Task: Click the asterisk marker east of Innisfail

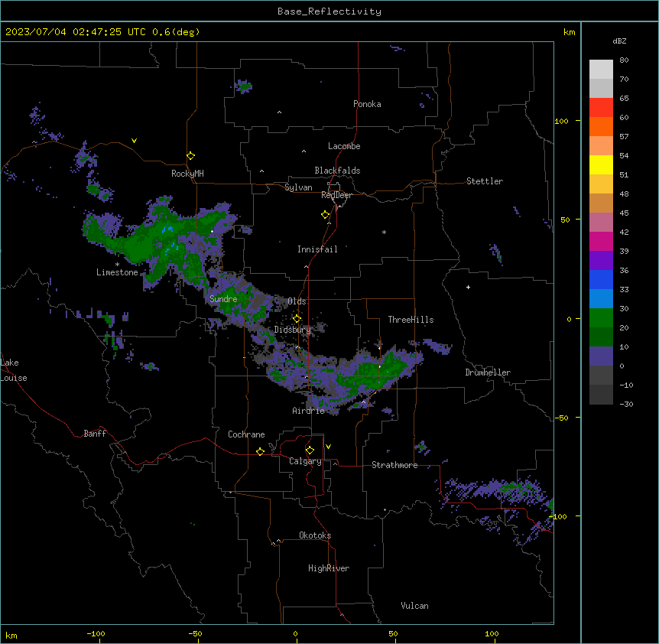Action: (384, 232)
